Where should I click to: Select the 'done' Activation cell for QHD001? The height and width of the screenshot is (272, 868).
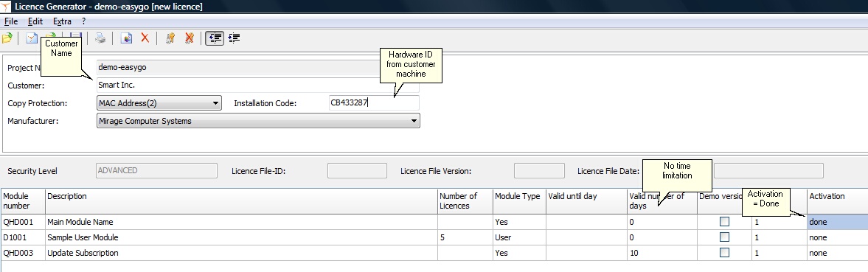(838, 222)
